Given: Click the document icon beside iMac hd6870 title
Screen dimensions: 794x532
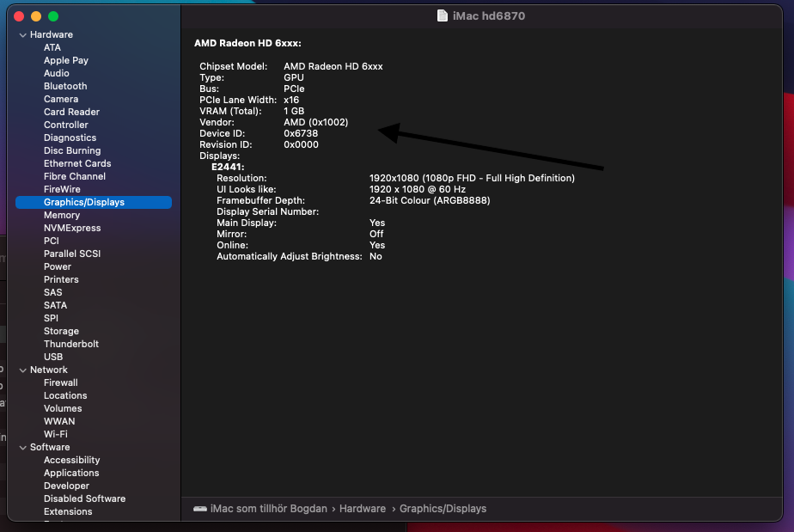Looking at the screenshot, I should (442, 15).
